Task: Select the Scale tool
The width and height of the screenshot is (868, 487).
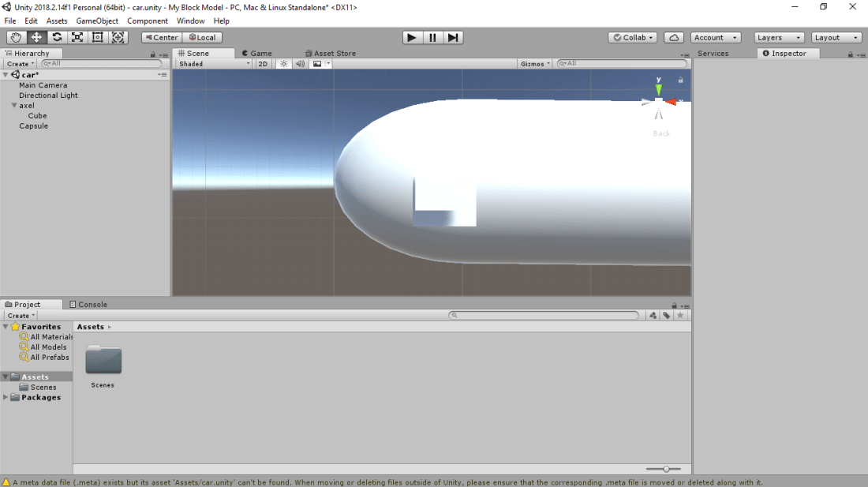Action: [x=77, y=37]
